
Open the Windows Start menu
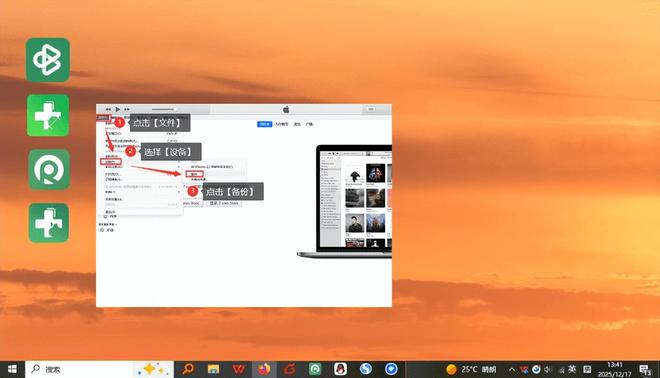[12, 369]
